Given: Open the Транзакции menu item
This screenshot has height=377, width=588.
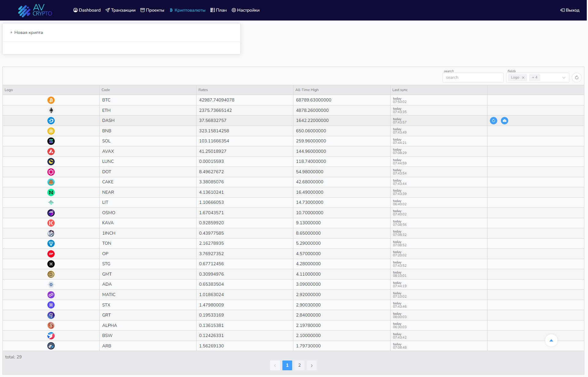Looking at the screenshot, I should click(x=120, y=10).
